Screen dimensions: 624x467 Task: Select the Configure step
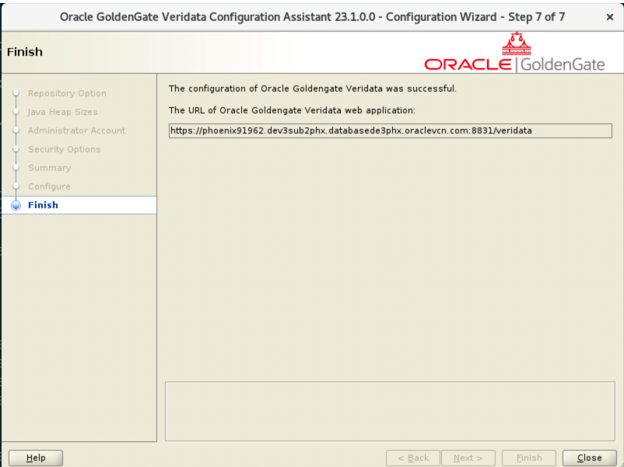[49, 186]
